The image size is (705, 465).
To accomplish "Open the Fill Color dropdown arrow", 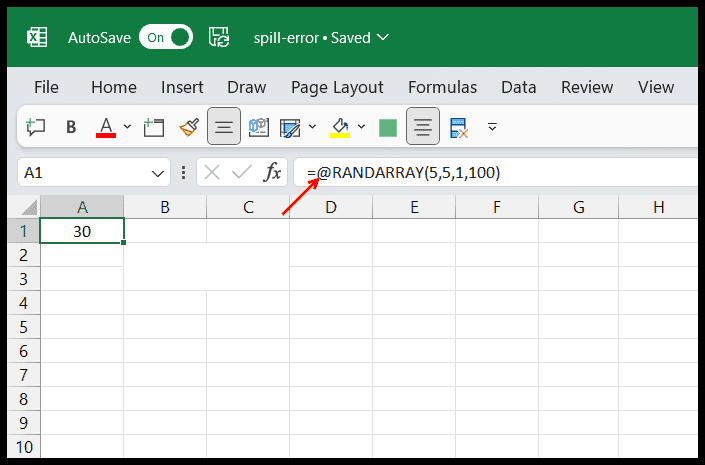I will (x=361, y=127).
